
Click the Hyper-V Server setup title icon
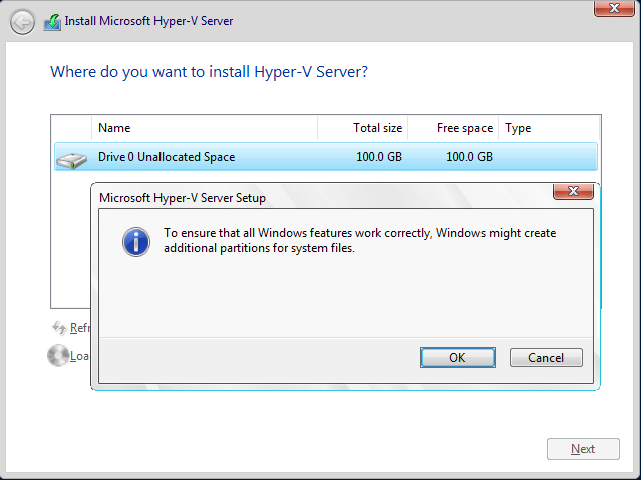[51, 21]
